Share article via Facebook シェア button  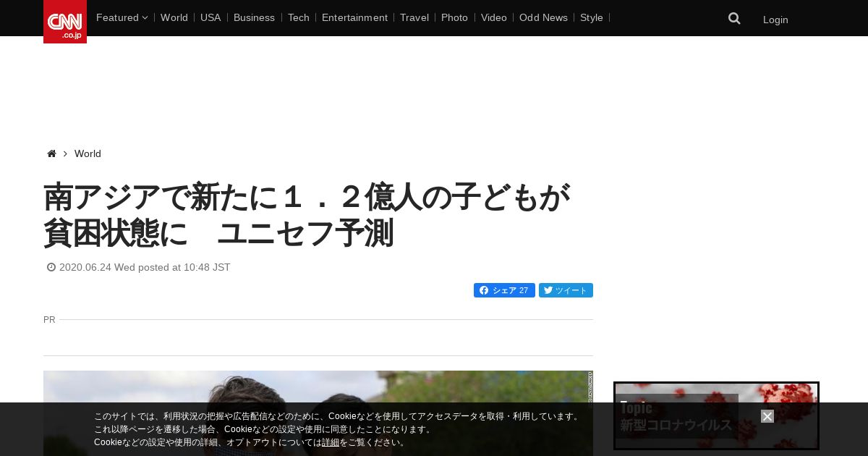pos(504,290)
